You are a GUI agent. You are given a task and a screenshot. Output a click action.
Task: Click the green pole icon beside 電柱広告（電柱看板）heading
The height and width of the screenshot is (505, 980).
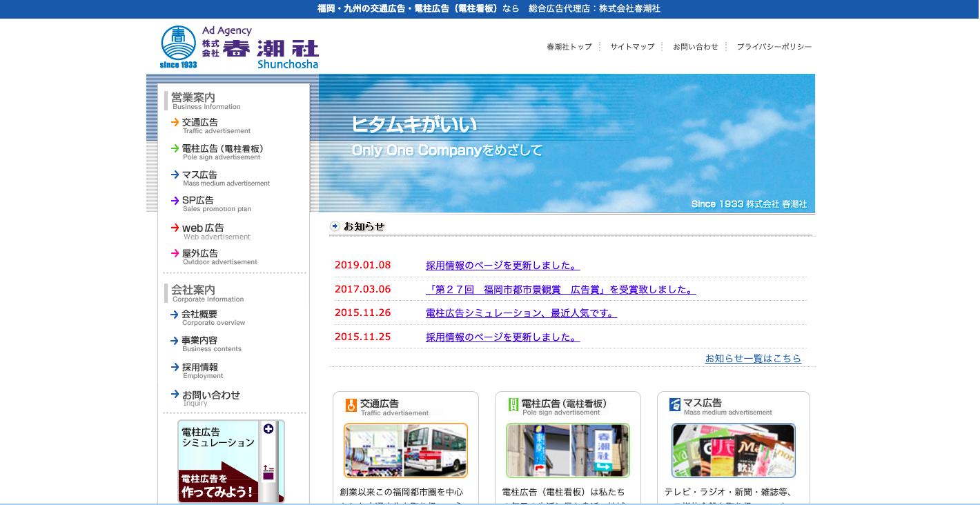click(x=512, y=405)
